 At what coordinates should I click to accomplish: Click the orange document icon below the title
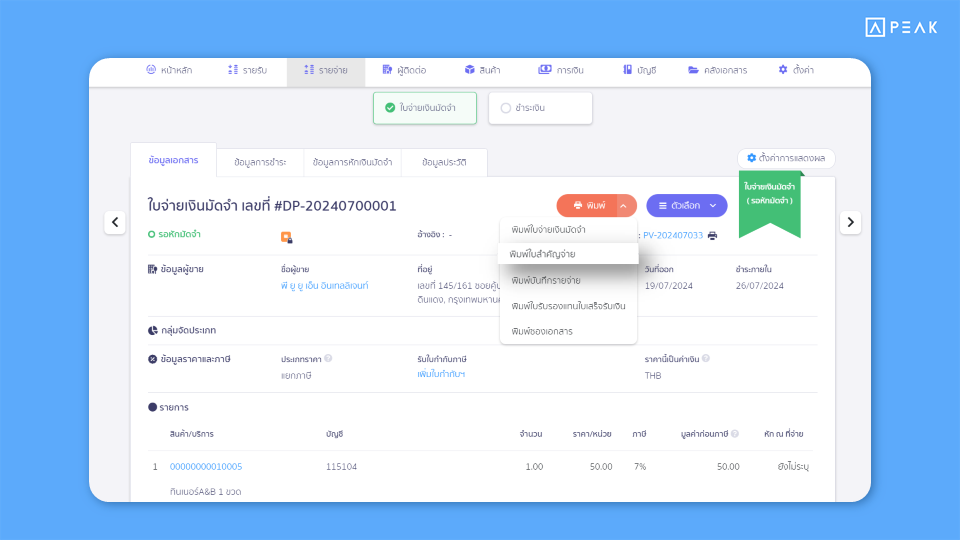click(x=286, y=237)
